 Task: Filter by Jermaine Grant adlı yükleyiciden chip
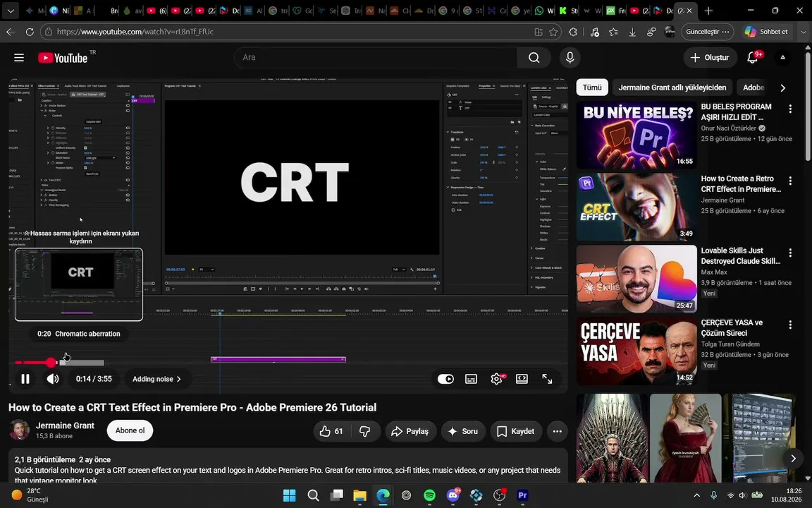click(x=672, y=87)
